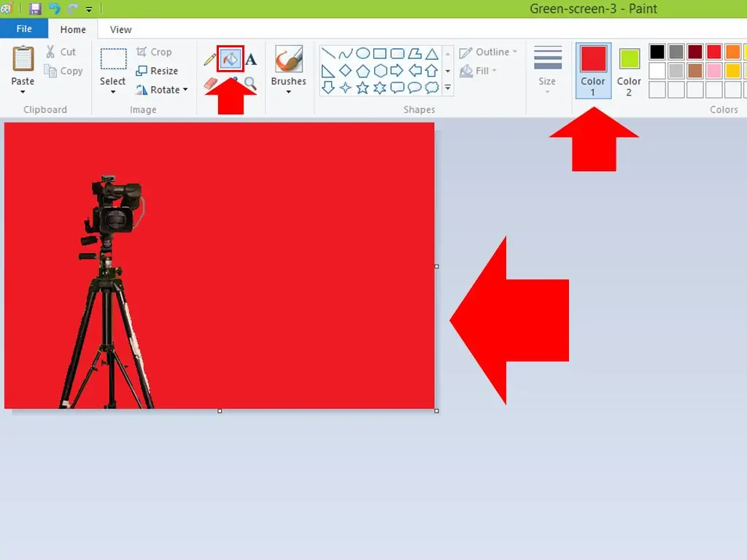Open Customize Quick Access Toolbar arrow
This screenshot has height=560, width=747.
pyautogui.click(x=89, y=9)
